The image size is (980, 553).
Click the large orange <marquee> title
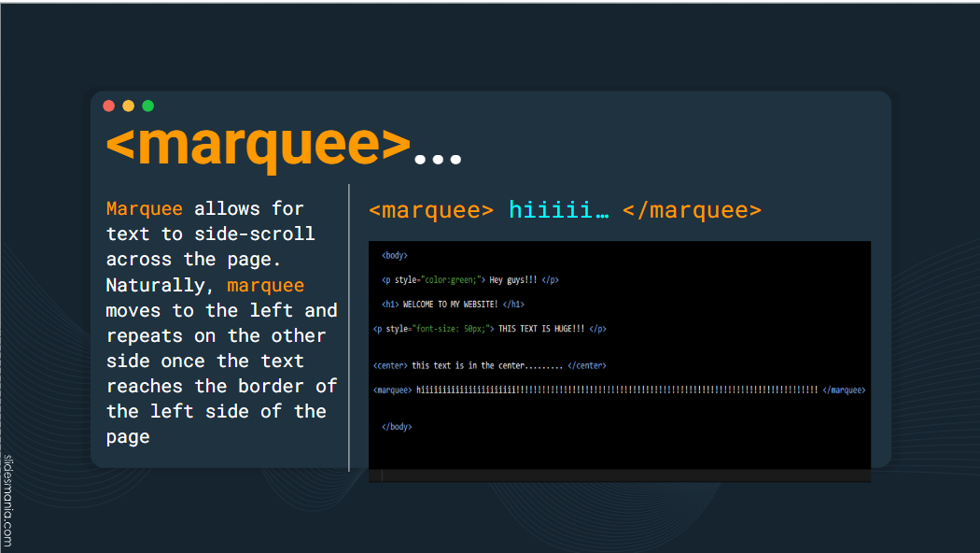(258, 145)
